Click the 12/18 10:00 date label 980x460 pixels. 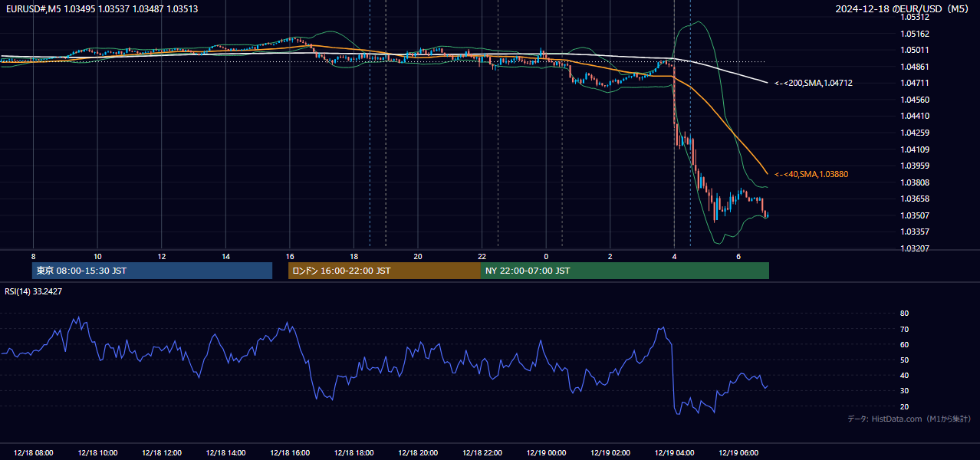(x=97, y=453)
